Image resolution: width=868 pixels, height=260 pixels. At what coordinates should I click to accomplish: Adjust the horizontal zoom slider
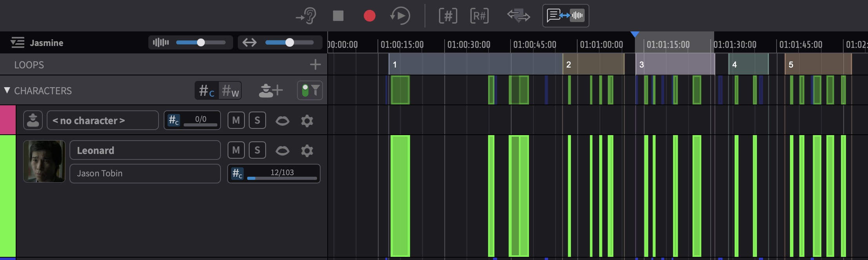coord(290,42)
